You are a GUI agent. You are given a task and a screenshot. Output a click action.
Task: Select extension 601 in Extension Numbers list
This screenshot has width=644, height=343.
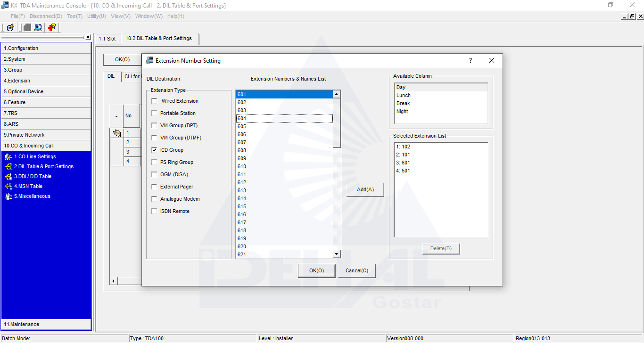point(284,94)
